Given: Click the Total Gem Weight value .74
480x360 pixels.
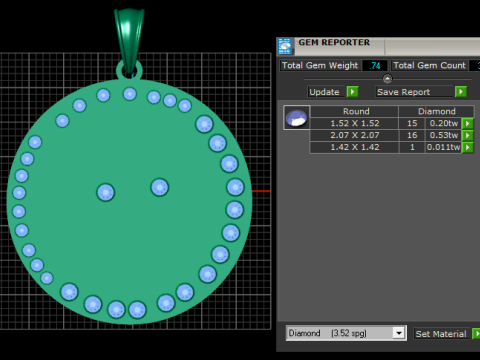Looking at the screenshot, I should (375, 65).
